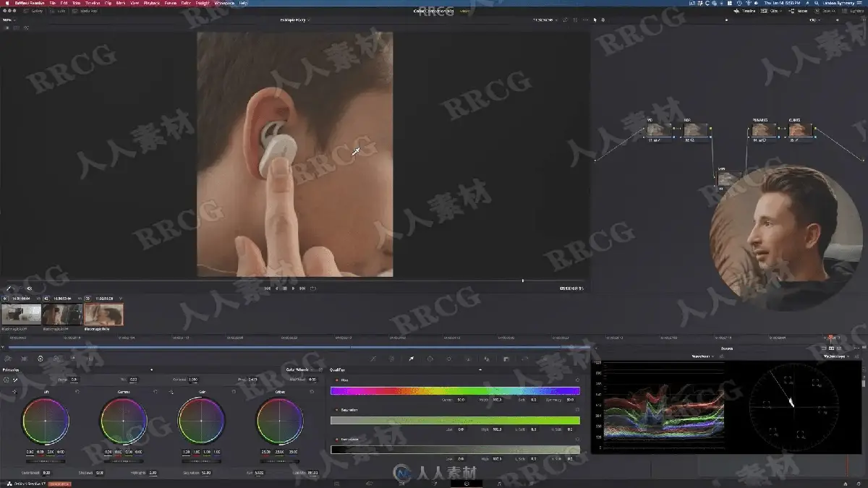Open the viewer timecode dropdown

tap(547, 20)
